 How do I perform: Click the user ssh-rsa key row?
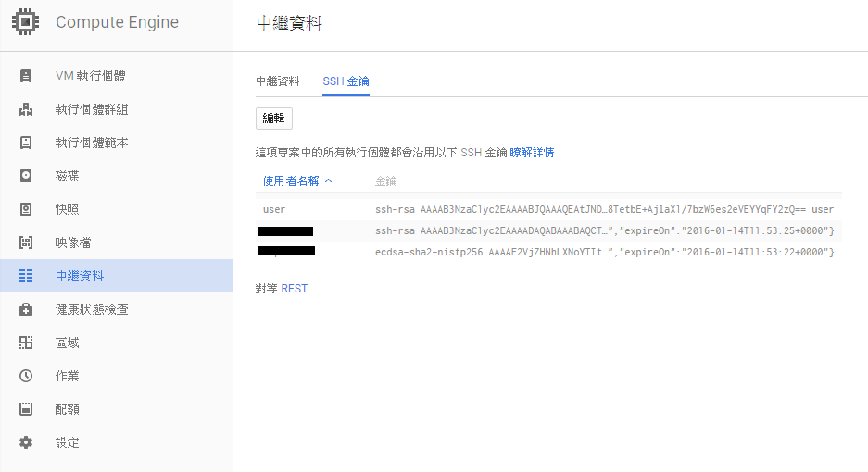tap(548, 210)
